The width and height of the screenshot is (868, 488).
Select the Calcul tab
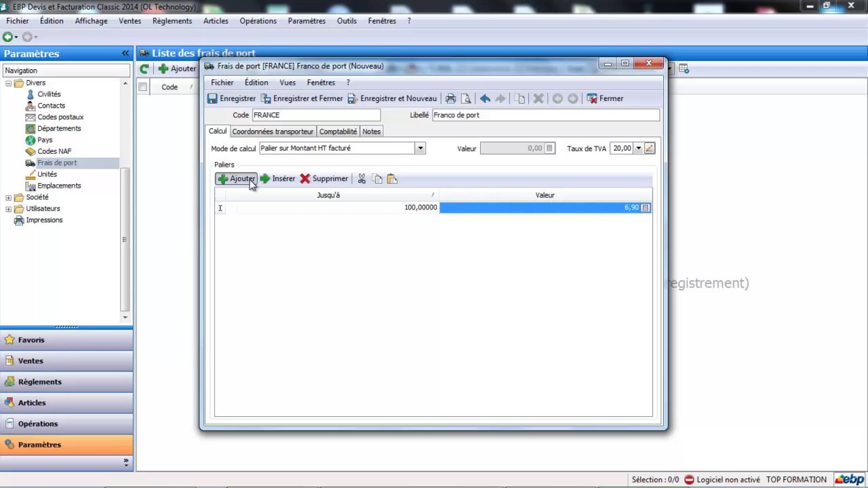[x=218, y=131]
